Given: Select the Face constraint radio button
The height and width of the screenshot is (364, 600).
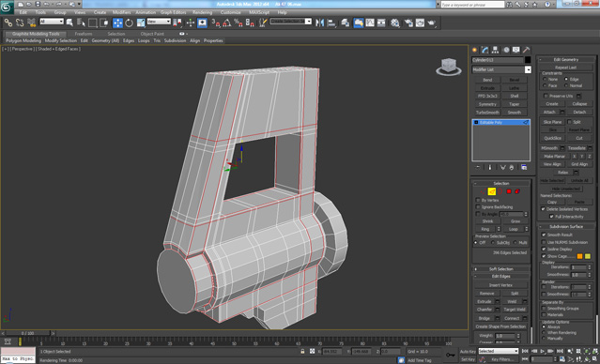Looking at the screenshot, I should click(x=545, y=85).
